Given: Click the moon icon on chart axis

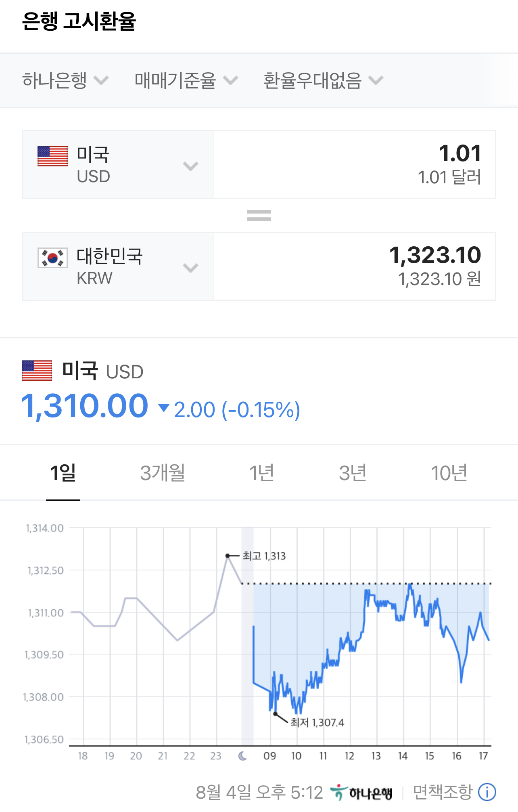Looking at the screenshot, I should click(x=242, y=756).
